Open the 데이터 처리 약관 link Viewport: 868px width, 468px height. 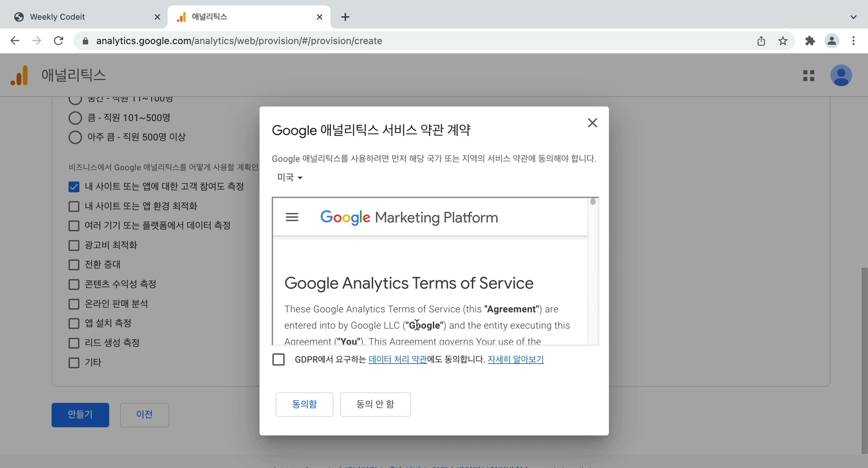[398, 359]
